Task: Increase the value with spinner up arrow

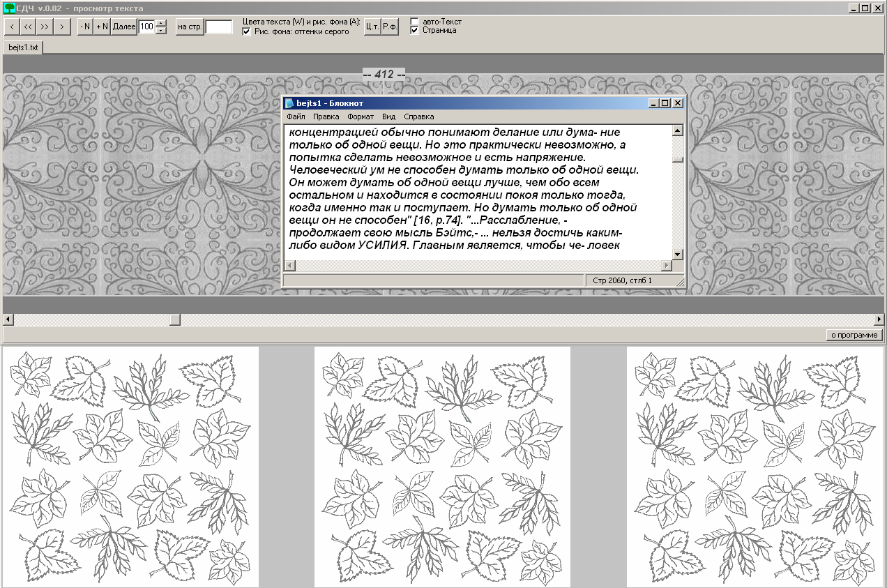Action: point(161,23)
